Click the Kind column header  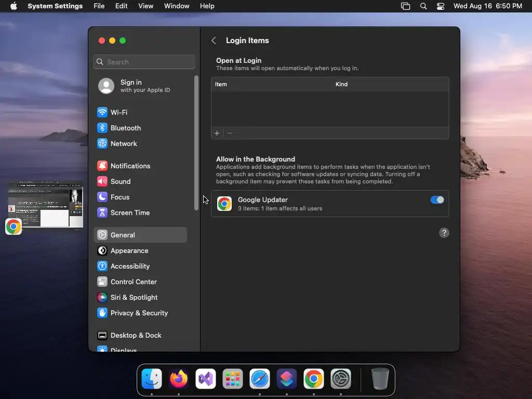(341, 84)
